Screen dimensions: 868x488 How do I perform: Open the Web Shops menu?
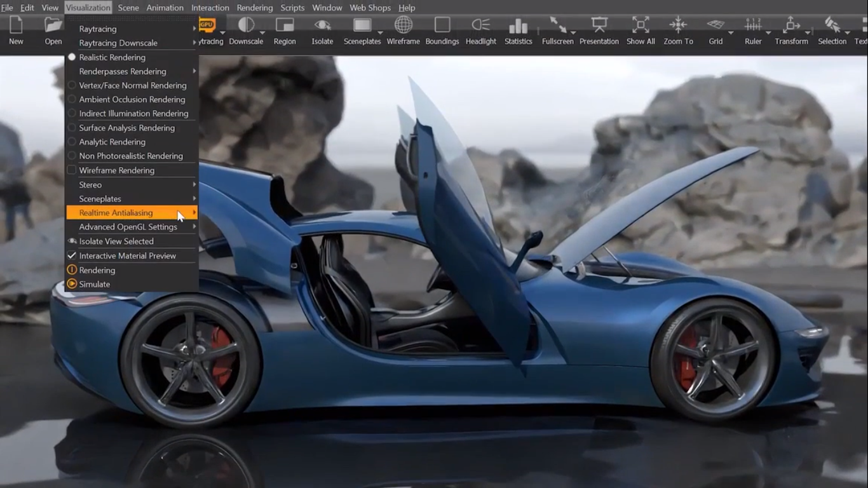tap(370, 8)
